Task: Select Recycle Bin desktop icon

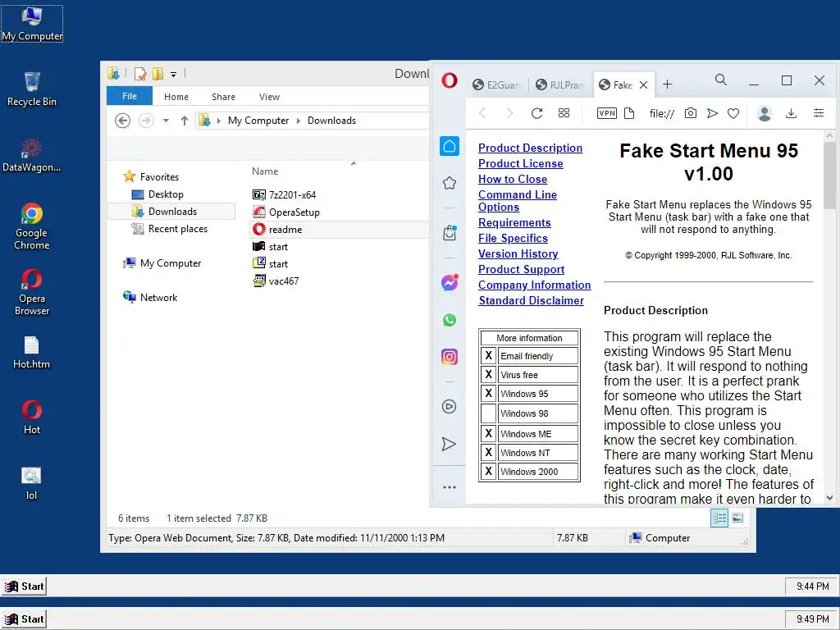Action: [32, 89]
